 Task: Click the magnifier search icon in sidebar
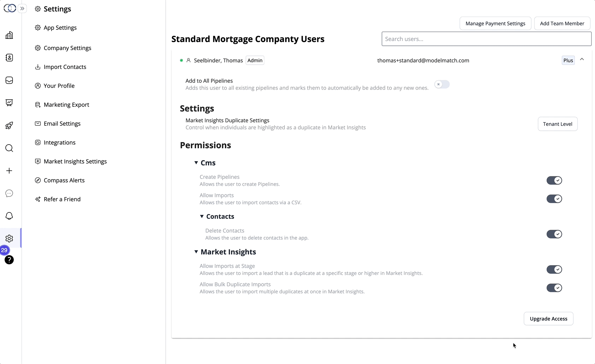click(9, 148)
